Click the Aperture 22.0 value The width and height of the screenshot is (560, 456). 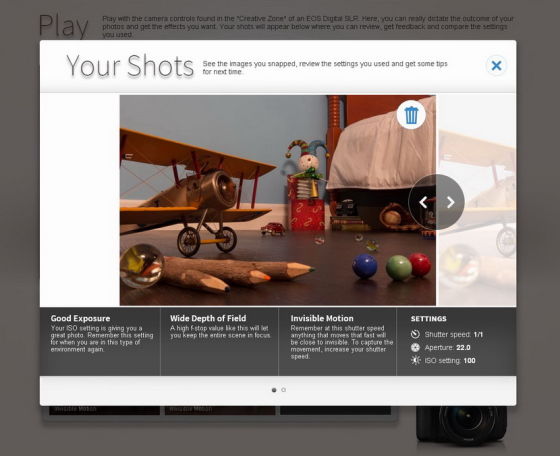pos(463,347)
